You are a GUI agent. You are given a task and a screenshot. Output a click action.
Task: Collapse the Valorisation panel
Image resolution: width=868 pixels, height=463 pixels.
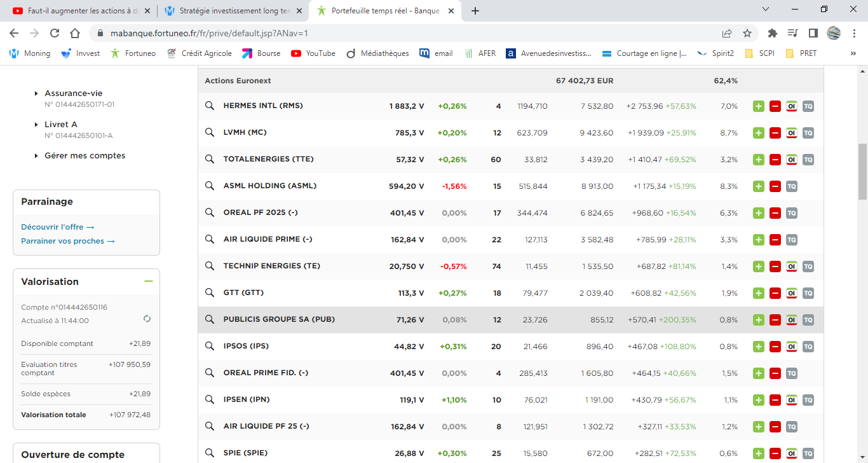click(x=149, y=281)
